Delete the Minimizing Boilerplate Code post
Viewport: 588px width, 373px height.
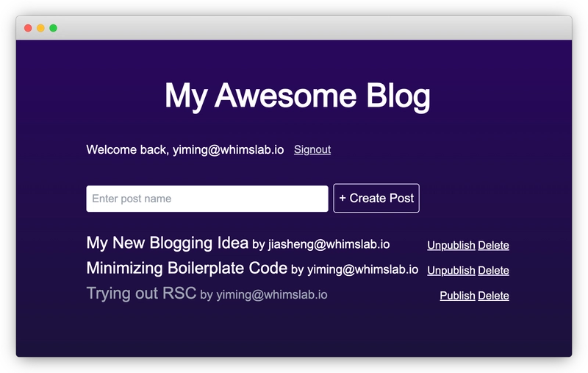click(x=493, y=271)
